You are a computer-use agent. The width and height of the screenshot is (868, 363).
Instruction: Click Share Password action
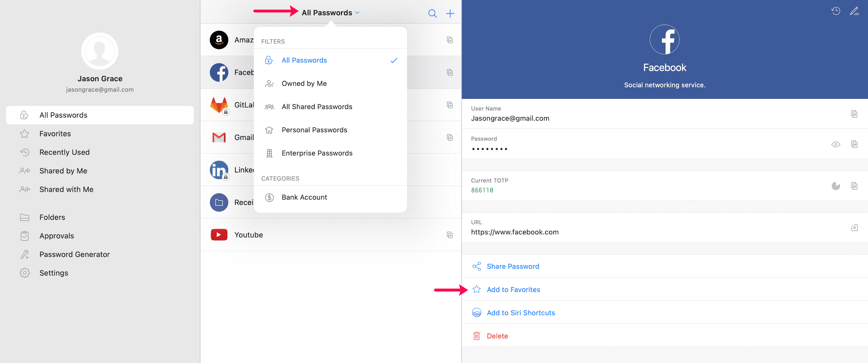point(665,266)
